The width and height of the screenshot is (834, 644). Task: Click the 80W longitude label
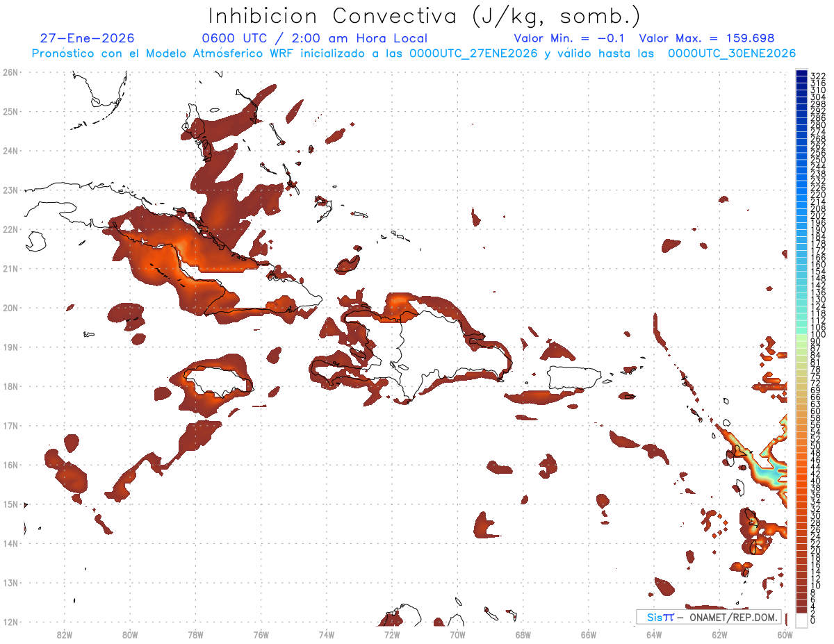pos(129,634)
